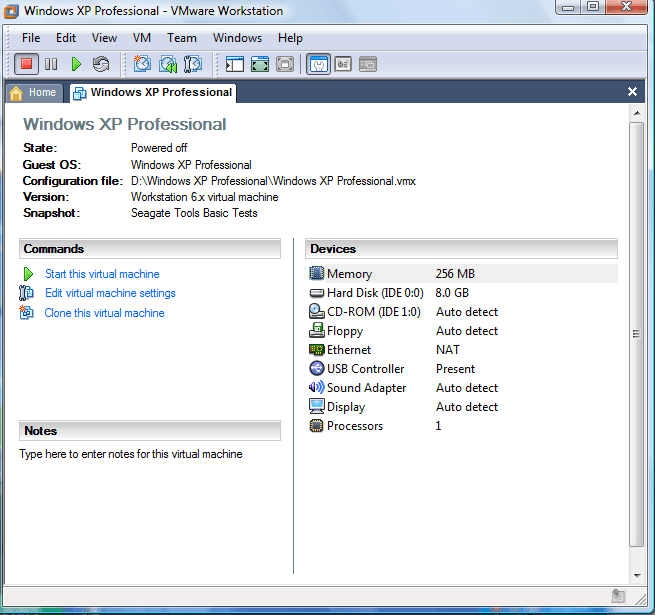This screenshot has width=655, height=615.
Task: Open the File menu
Action: click(x=31, y=38)
